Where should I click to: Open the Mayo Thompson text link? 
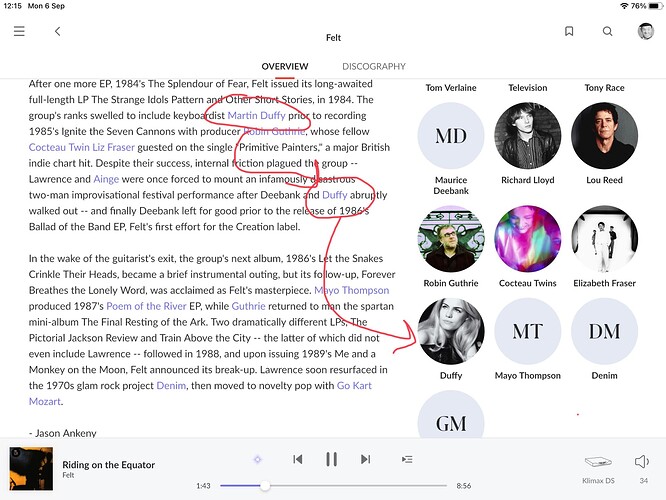click(x=352, y=290)
